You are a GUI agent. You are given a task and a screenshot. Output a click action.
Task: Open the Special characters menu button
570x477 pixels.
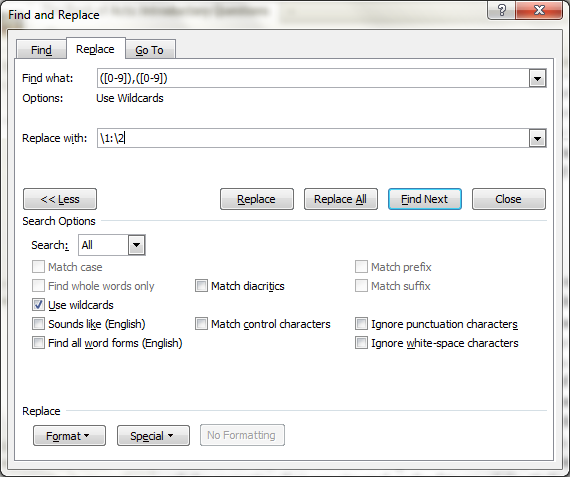pyautogui.click(x=153, y=435)
